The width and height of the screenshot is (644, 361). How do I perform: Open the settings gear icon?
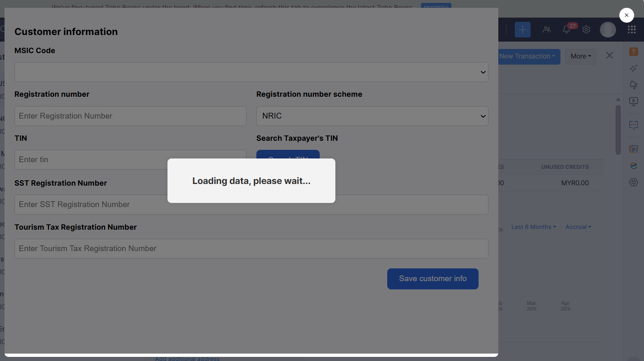[x=586, y=30]
